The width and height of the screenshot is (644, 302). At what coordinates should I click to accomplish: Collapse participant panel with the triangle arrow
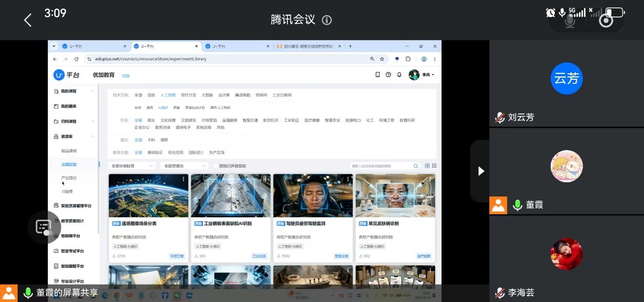click(x=481, y=171)
